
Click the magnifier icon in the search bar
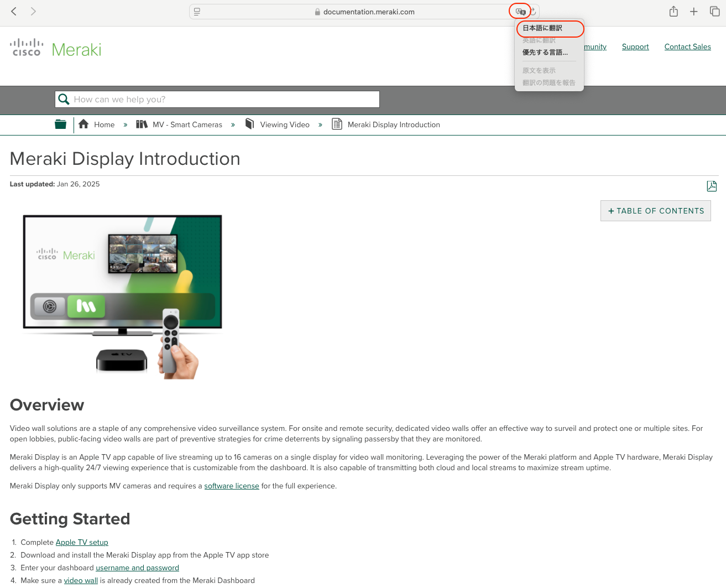pos(64,99)
